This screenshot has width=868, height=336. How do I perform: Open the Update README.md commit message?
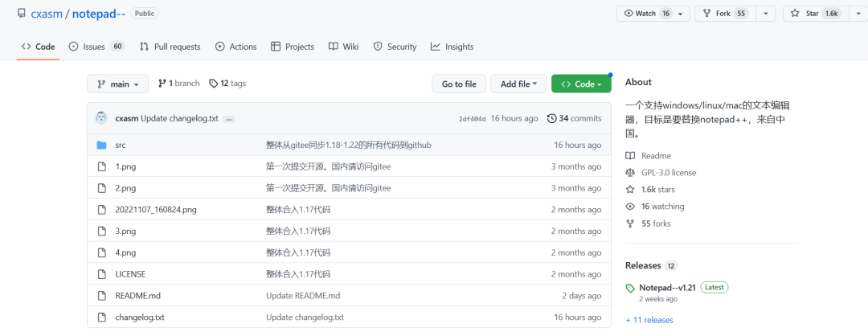pos(303,296)
